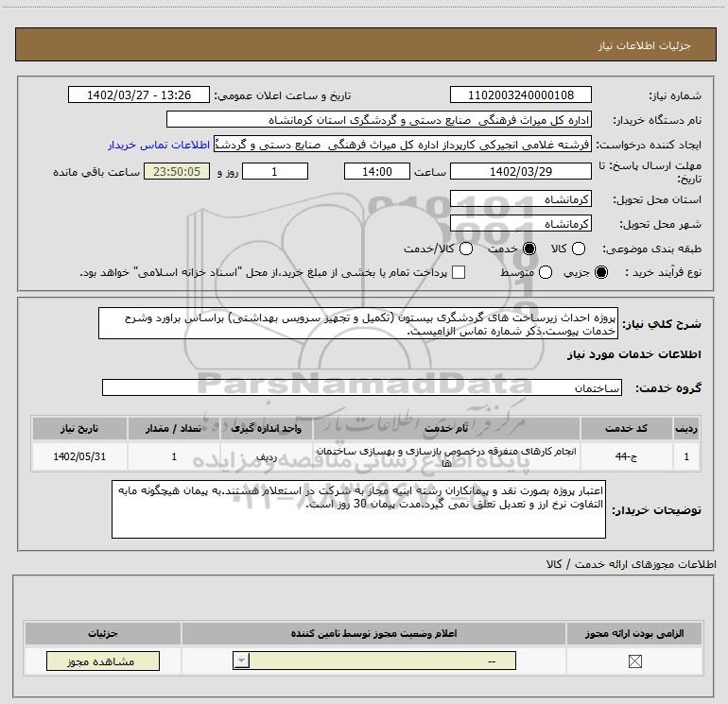The height and width of the screenshot is (704, 728).
Task: Toggle the Islamic treasury bonds payment checkbox
Action: tap(459, 272)
